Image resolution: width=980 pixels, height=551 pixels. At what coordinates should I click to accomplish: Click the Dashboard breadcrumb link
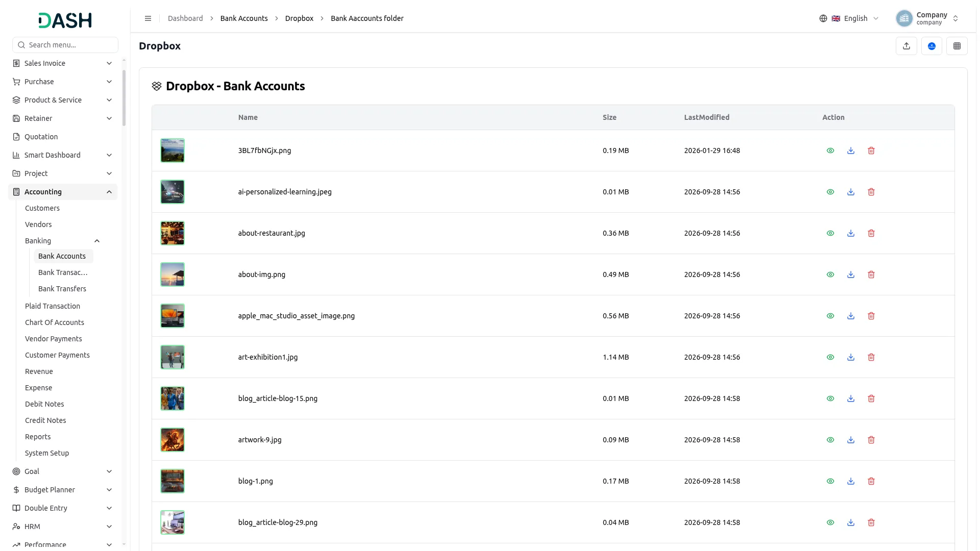185,18
